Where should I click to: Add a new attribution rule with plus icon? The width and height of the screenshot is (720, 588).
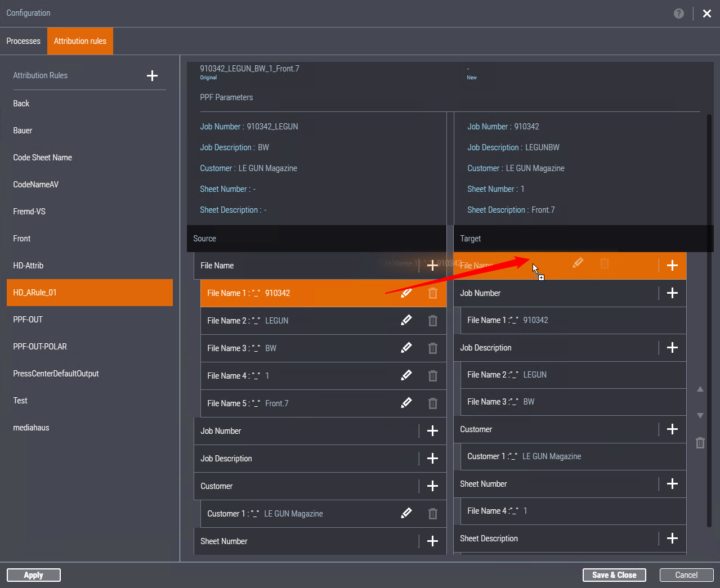152,76
